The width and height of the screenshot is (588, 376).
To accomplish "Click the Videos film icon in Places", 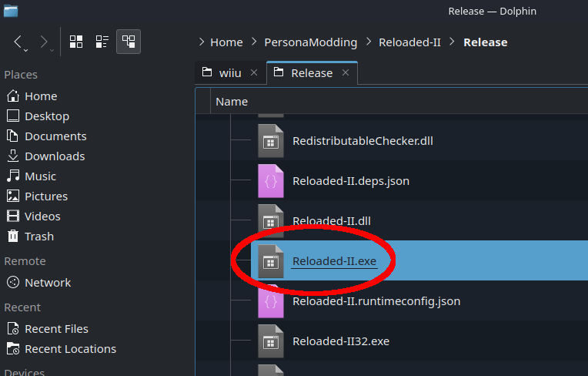I will coord(13,217).
